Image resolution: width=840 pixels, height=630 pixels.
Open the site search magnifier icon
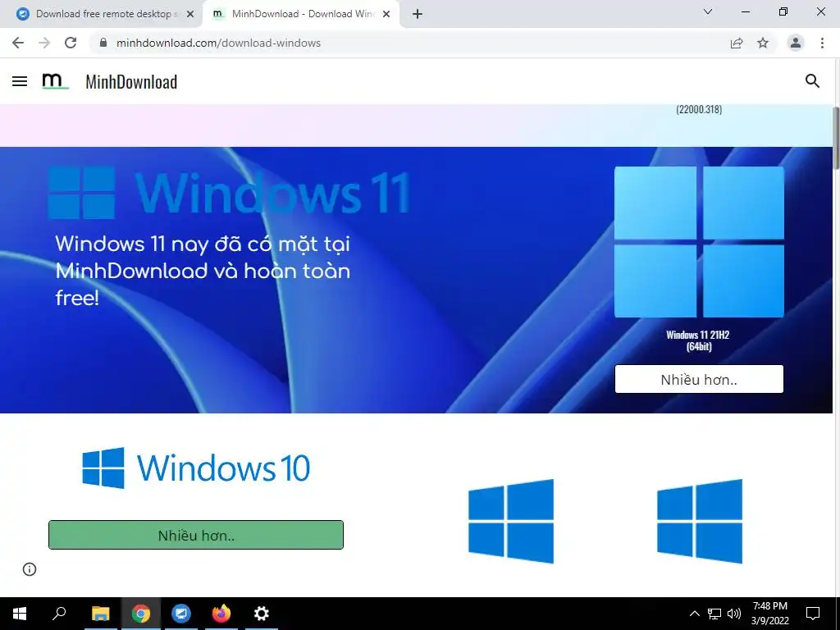click(812, 81)
